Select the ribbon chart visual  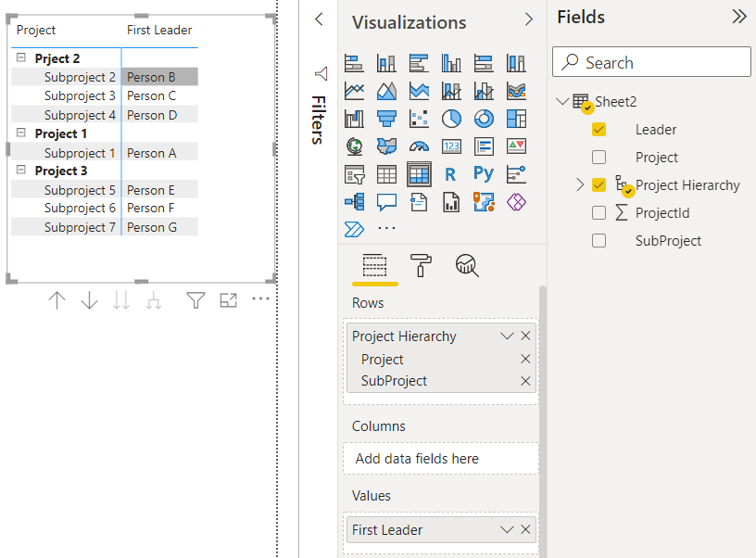[x=516, y=91]
